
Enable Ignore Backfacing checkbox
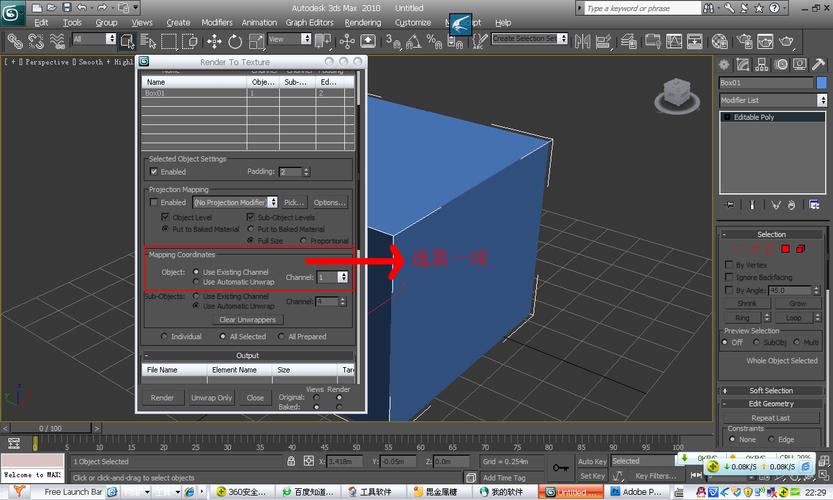click(728, 277)
